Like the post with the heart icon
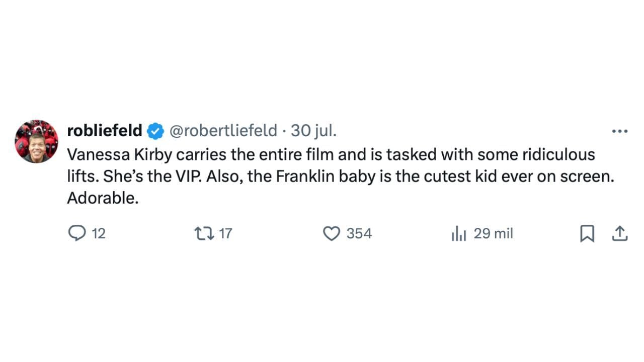Image resolution: width=644 pixels, height=362 pixels. [331, 233]
